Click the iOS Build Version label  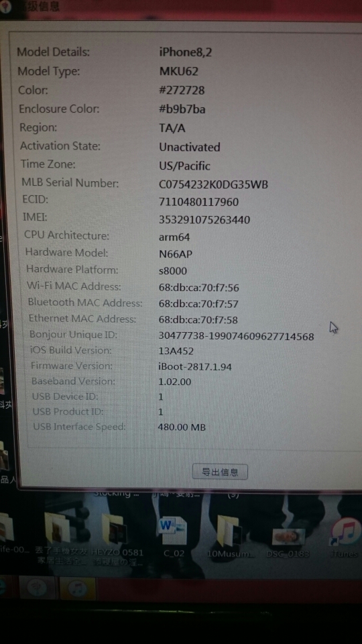tap(71, 350)
